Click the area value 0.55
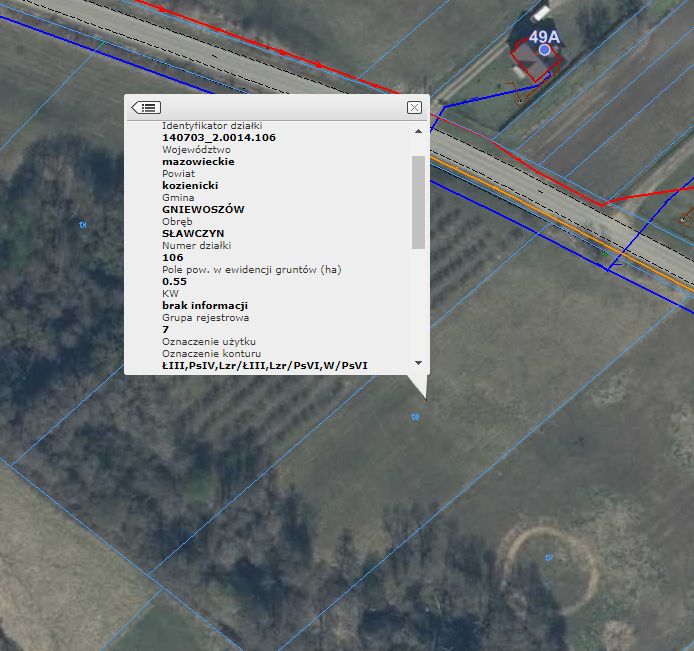The image size is (694, 651). [174, 281]
